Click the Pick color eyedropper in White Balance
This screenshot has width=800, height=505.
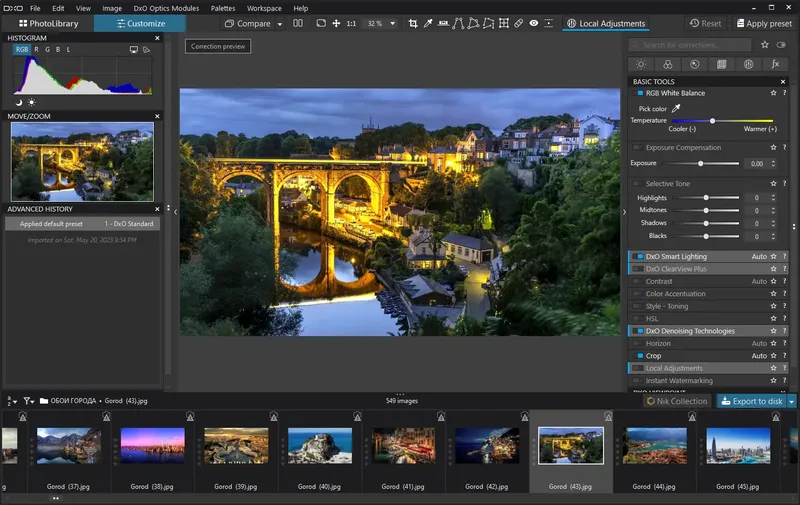coord(675,108)
